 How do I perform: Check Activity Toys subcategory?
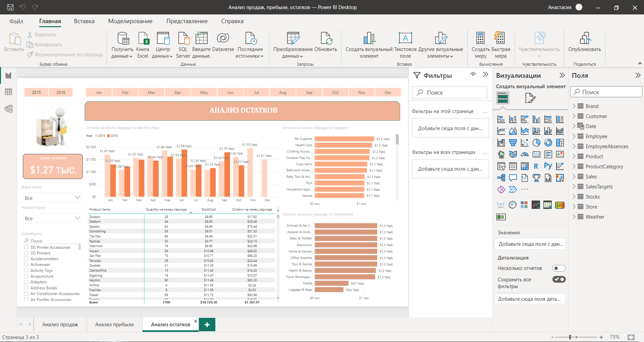click(26, 271)
